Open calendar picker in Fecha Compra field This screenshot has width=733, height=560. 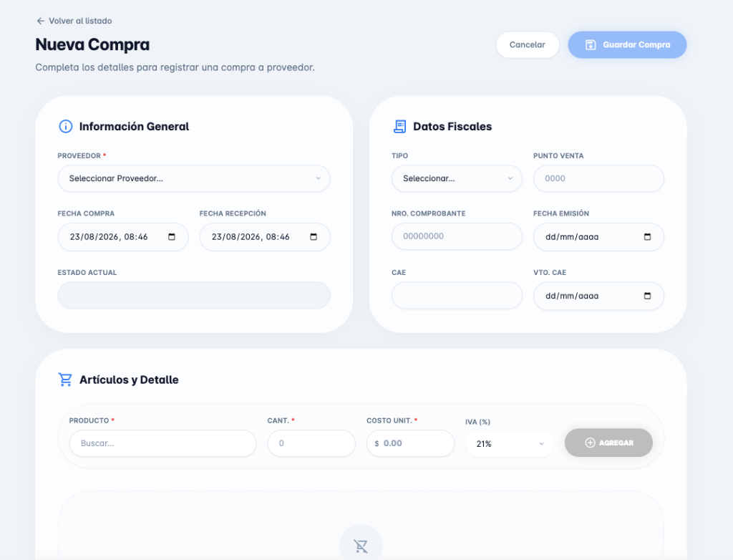point(172,237)
